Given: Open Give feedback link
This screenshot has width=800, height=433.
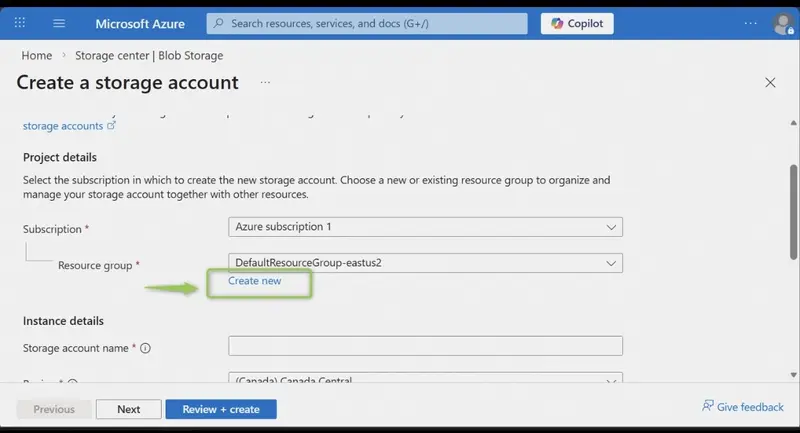Looking at the screenshot, I should (742, 406).
